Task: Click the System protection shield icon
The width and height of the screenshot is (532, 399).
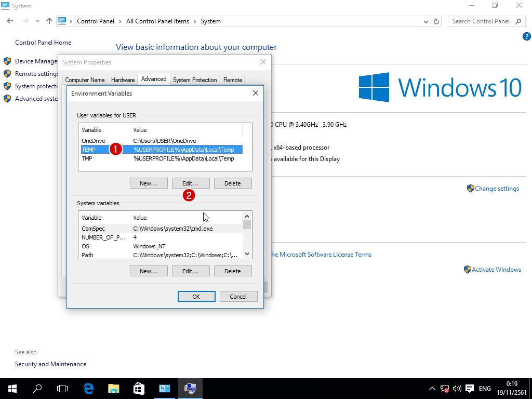Action: [x=7, y=86]
